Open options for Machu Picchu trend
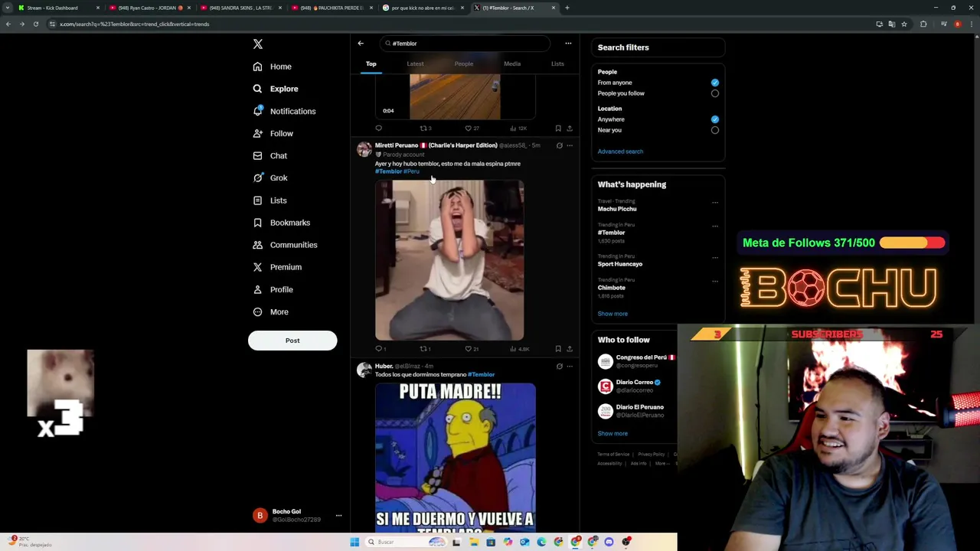 (x=715, y=203)
